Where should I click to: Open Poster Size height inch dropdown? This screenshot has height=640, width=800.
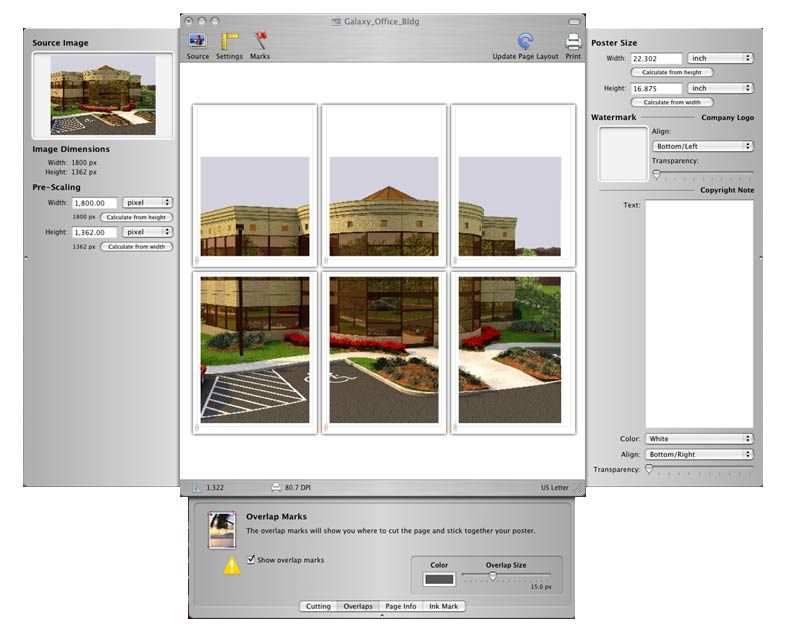[x=720, y=88]
